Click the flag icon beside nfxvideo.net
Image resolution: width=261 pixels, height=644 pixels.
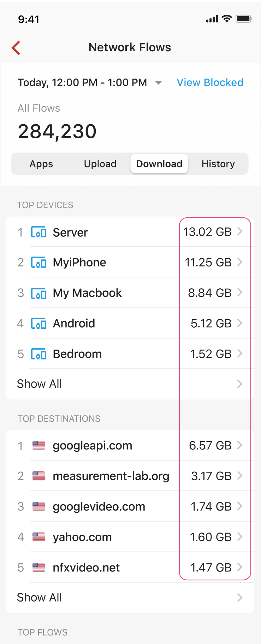coord(38,567)
